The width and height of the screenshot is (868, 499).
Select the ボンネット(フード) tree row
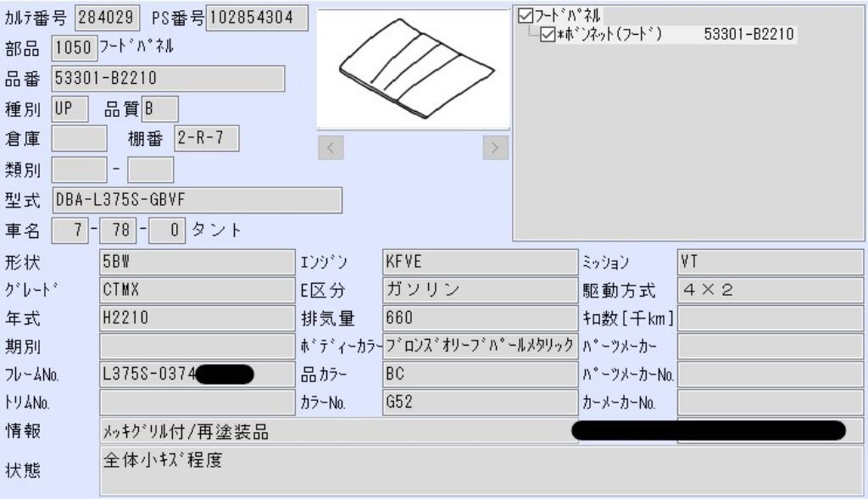pyautogui.click(x=668, y=34)
